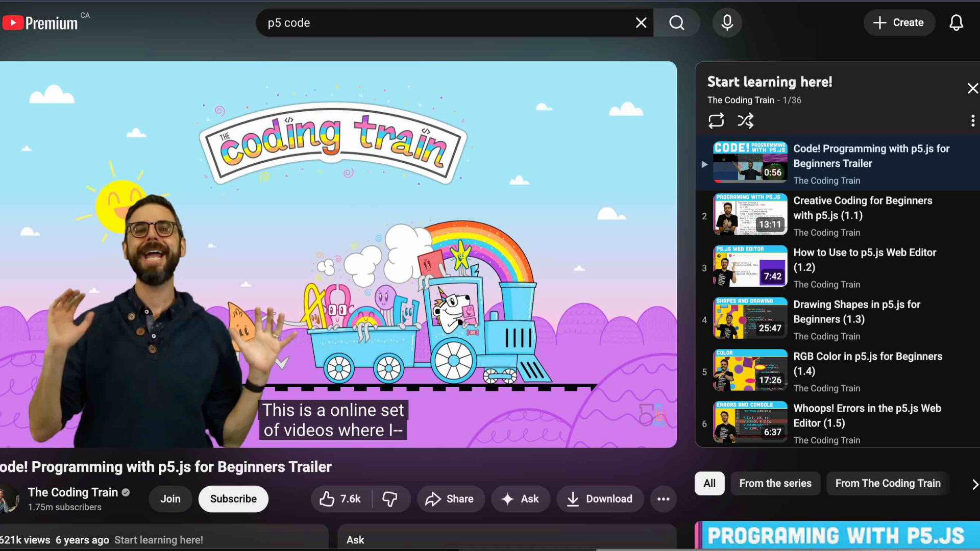980x551 pixels.
Task: Dislike the video with thumbs down
Action: point(390,499)
